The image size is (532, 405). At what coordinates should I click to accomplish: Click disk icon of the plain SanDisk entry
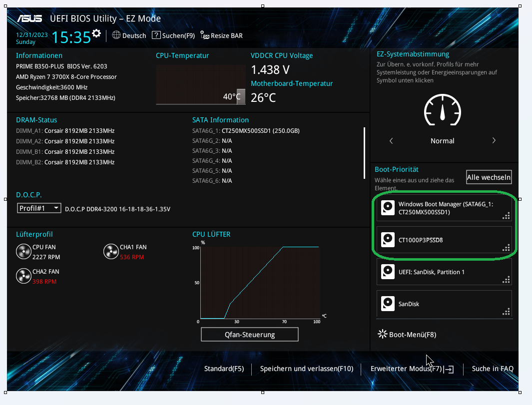click(388, 304)
